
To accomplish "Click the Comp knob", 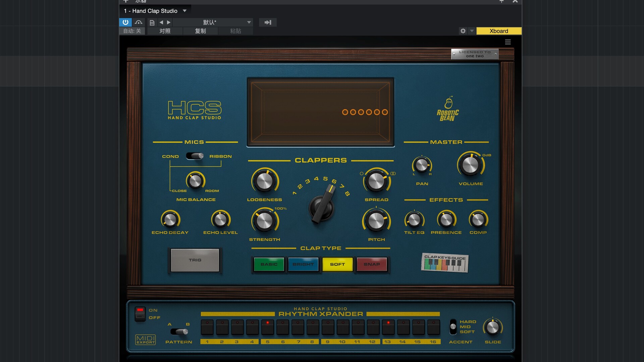I will point(478,220).
